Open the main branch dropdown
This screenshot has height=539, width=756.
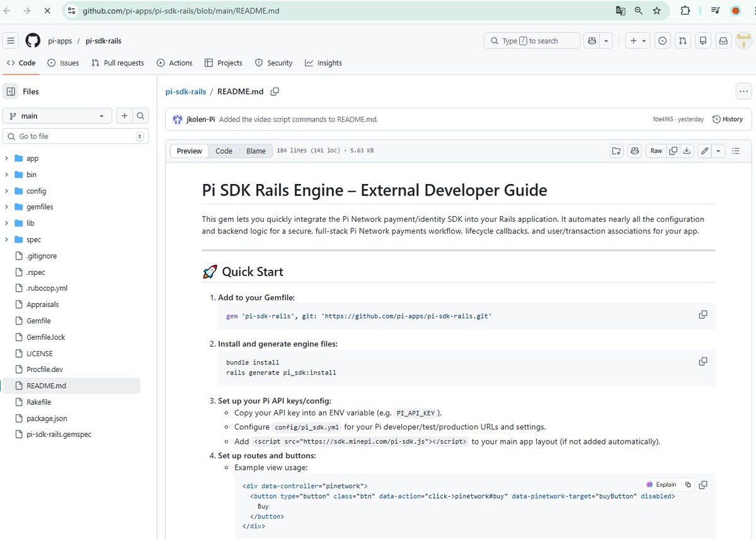(57, 116)
